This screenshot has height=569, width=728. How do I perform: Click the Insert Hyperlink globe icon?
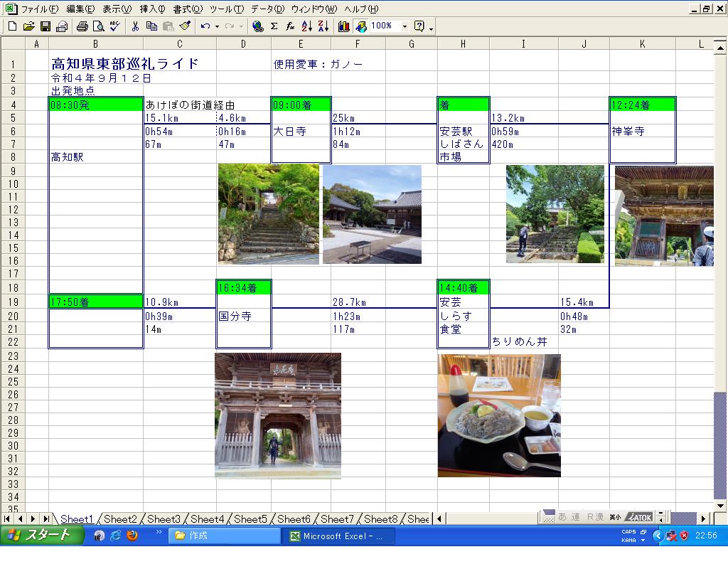click(257, 26)
